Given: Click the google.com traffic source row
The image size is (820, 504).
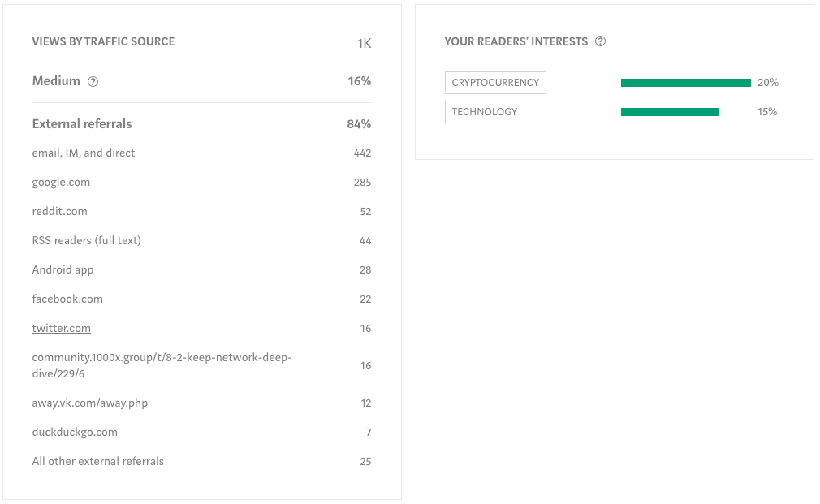Looking at the screenshot, I should (x=202, y=183).
